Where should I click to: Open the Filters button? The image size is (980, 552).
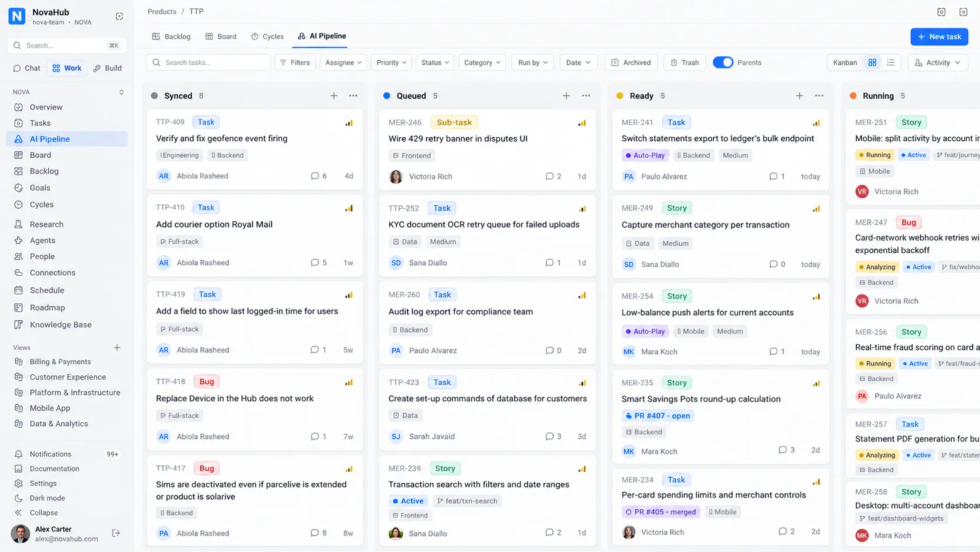click(x=295, y=63)
